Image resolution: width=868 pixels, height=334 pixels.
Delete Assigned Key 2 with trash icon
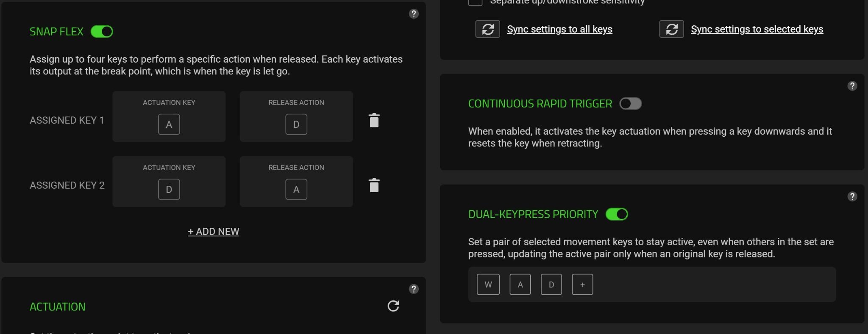point(374,185)
